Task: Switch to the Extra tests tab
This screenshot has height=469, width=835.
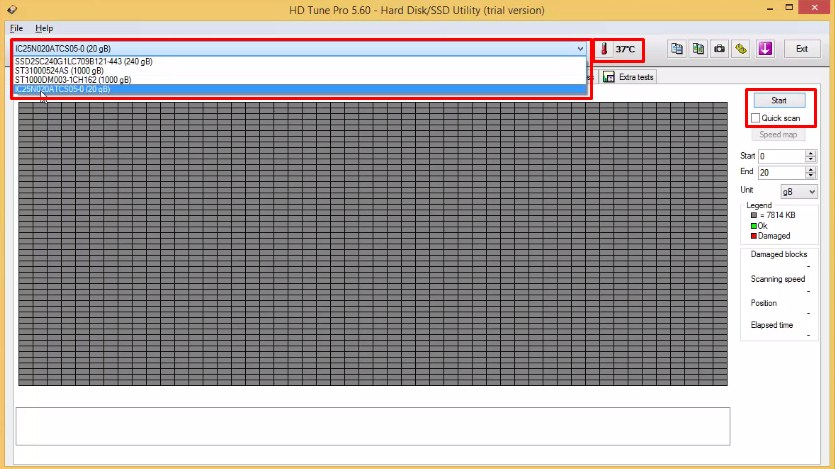Action: (x=628, y=77)
